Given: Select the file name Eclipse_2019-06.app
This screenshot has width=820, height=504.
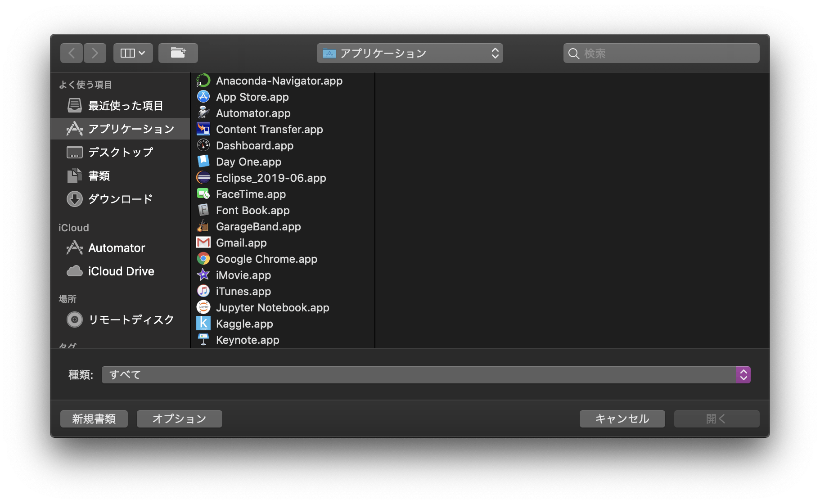Looking at the screenshot, I should [271, 178].
